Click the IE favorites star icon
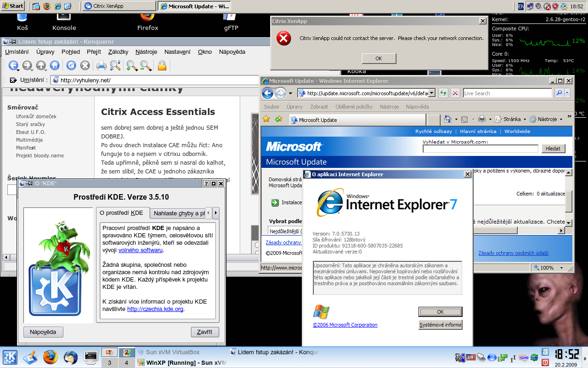Screen dimensions: 588x368 (x=266, y=119)
